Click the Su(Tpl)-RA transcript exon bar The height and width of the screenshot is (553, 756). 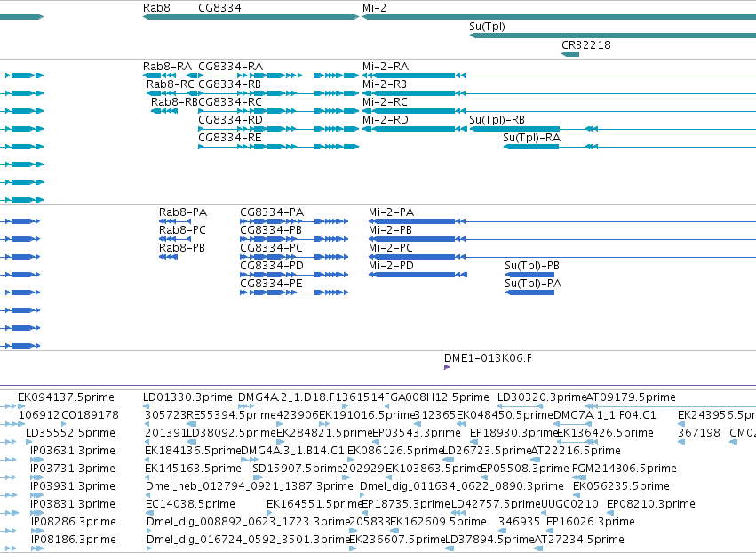point(531,147)
